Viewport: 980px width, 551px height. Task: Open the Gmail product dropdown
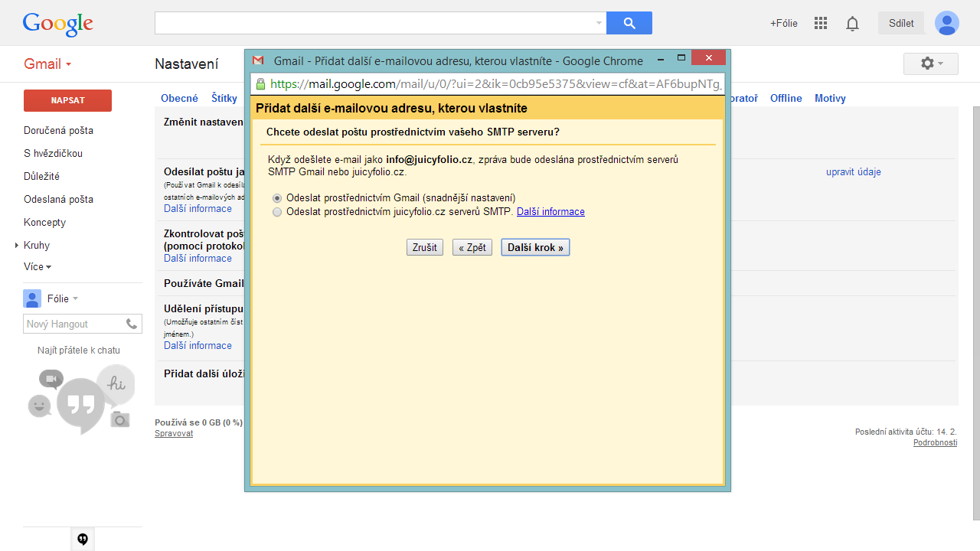click(x=47, y=64)
